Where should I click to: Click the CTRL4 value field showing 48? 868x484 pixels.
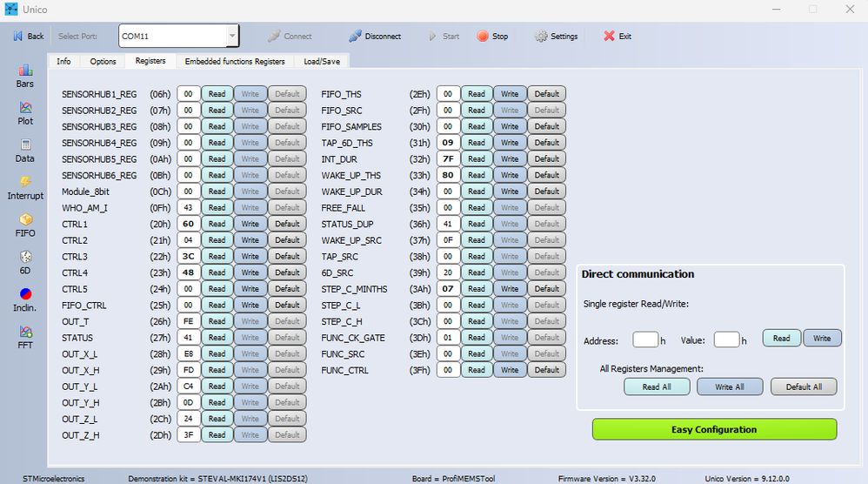click(x=188, y=272)
